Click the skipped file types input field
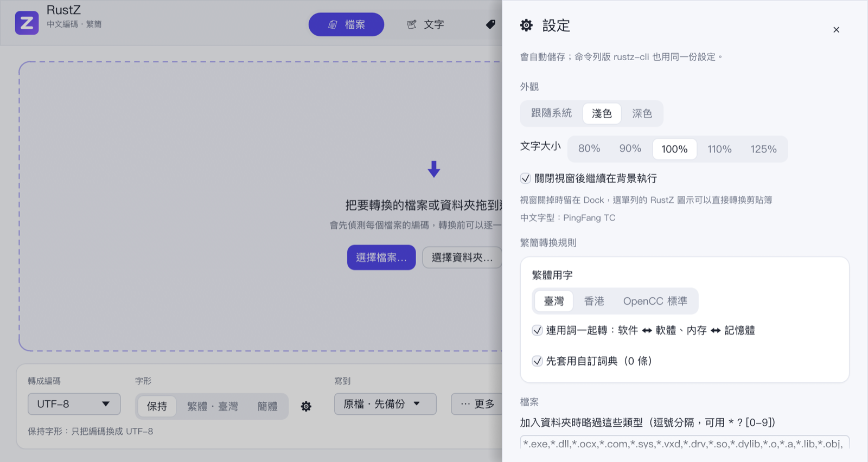Screen dimensions: 868x462 (685, 442)
